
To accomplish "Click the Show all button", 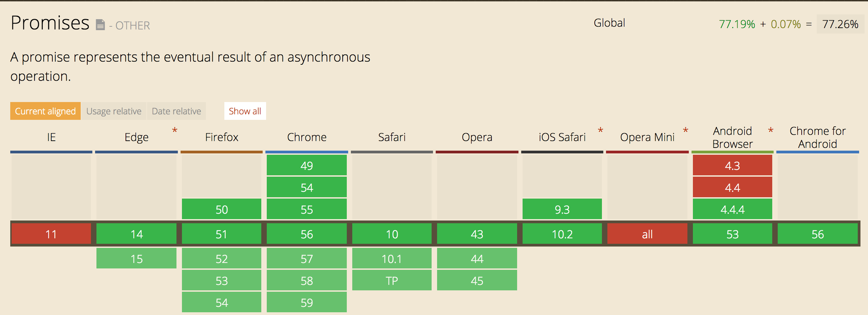I will click(245, 111).
